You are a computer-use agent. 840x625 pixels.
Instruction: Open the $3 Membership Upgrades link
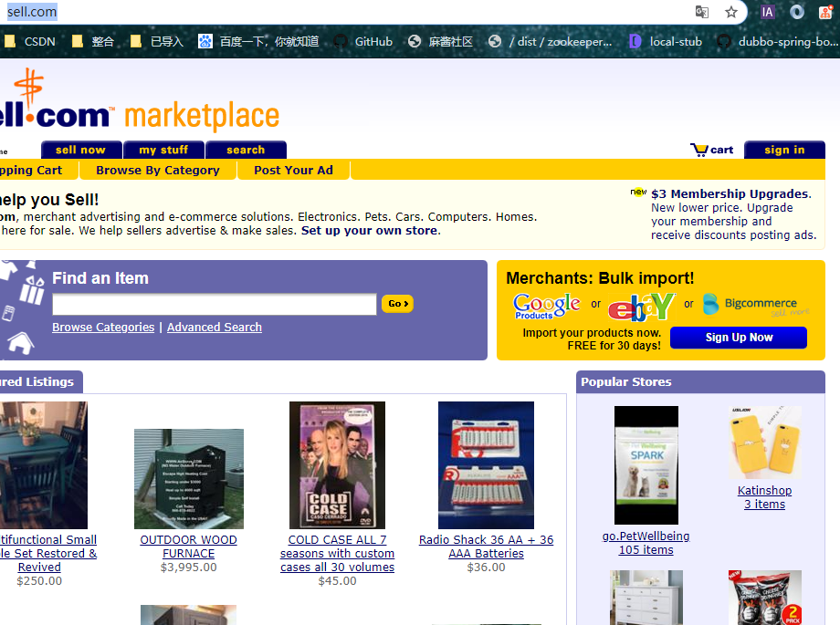[x=731, y=193]
